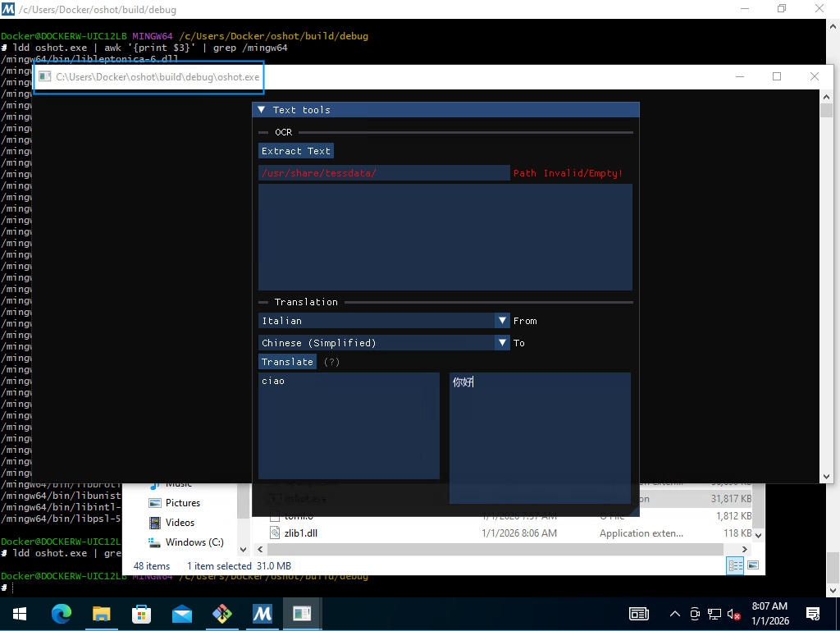Launch Microsoft Edge from the taskbar
Image resolution: width=840 pixels, height=631 pixels.
tap(62, 613)
